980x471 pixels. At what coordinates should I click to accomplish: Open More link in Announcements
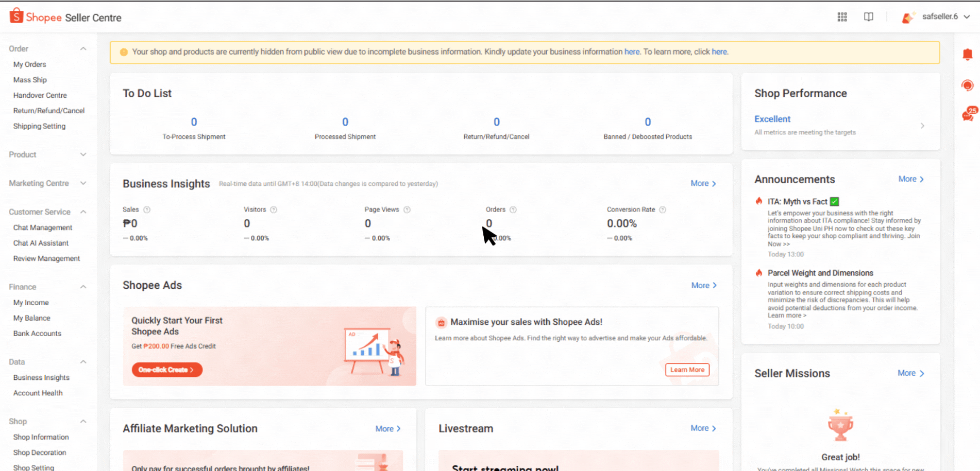(911, 179)
